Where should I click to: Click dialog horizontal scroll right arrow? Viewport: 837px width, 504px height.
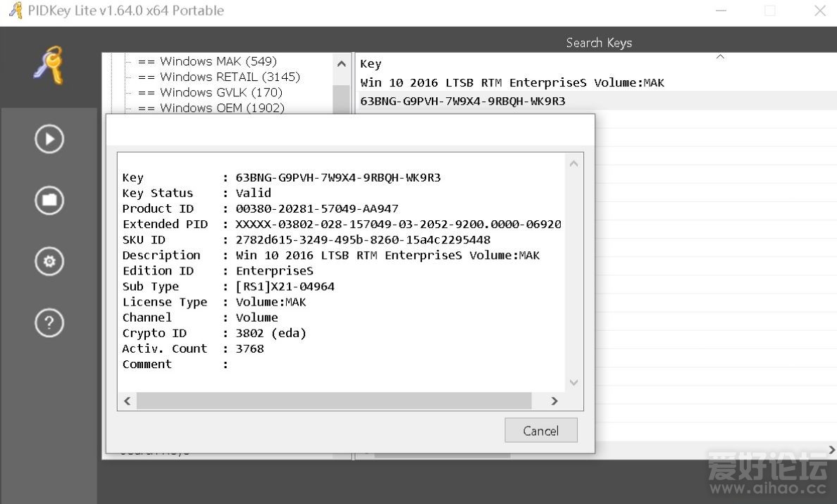(554, 401)
